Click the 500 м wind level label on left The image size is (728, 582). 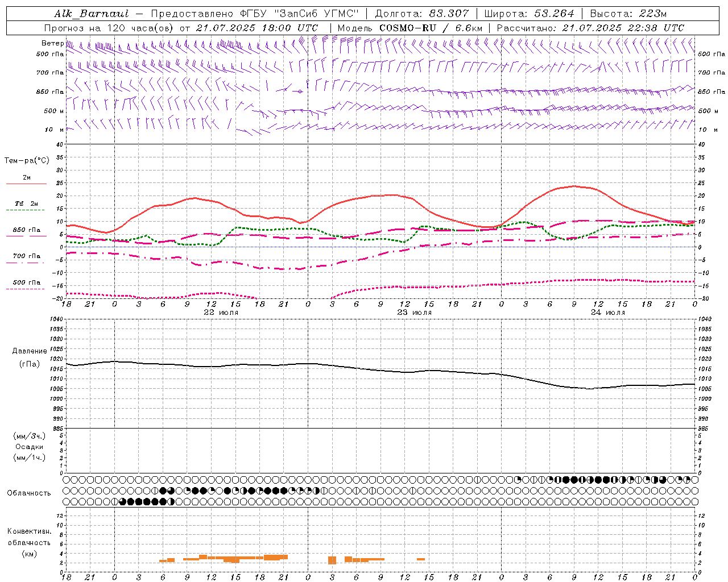(x=54, y=111)
